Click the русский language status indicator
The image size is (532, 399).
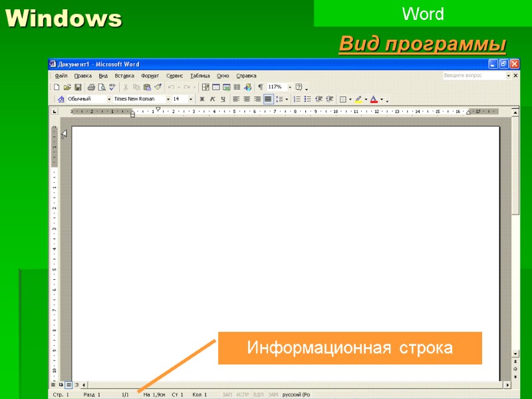pos(296,394)
